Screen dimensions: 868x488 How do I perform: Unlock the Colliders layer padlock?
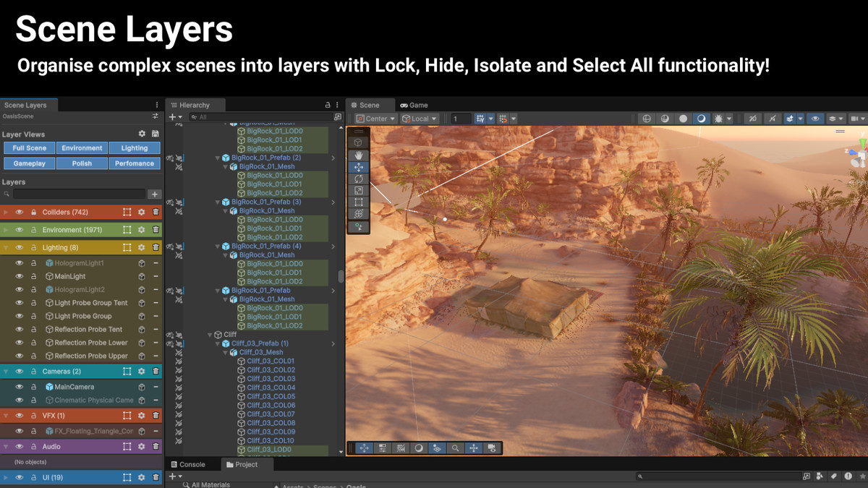tap(34, 212)
